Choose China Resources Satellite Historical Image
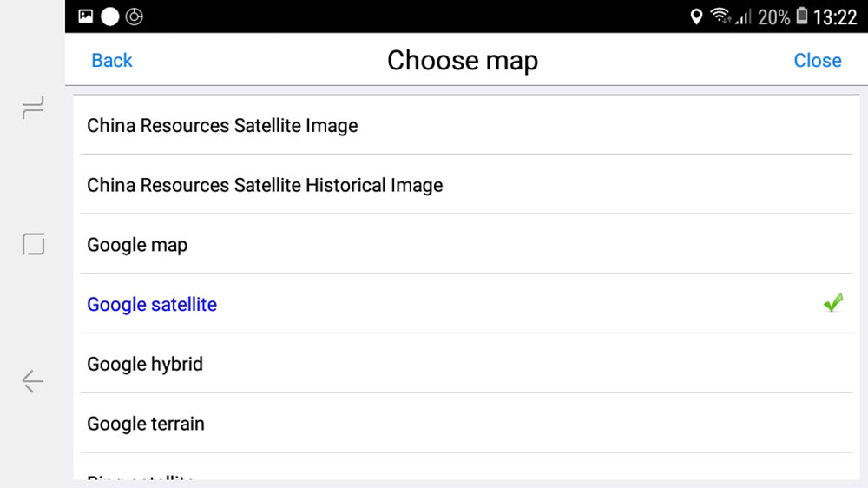Image resolution: width=868 pixels, height=488 pixels. click(x=265, y=185)
